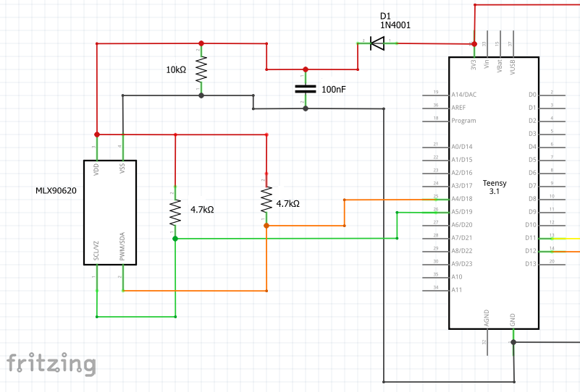Viewport: 580px width, 392px height.
Task: Select the 4.7kΩ resistor on the orange SDA line
Action: point(266,200)
